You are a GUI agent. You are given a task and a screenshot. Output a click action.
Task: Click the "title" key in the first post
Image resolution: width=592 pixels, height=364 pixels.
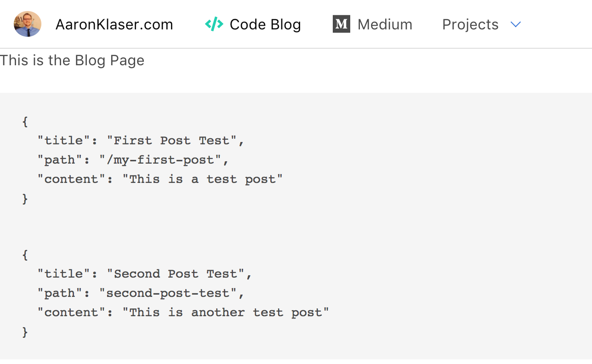tap(63, 141)
